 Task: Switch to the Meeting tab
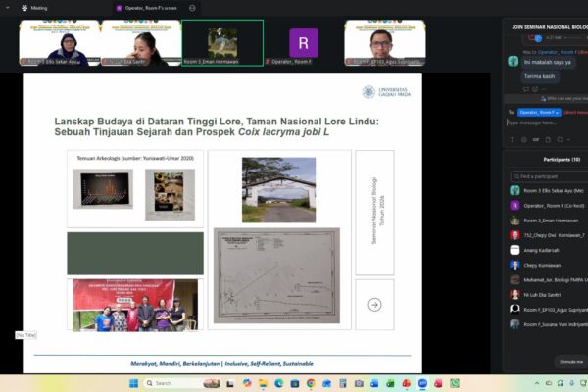coord(34,8)
